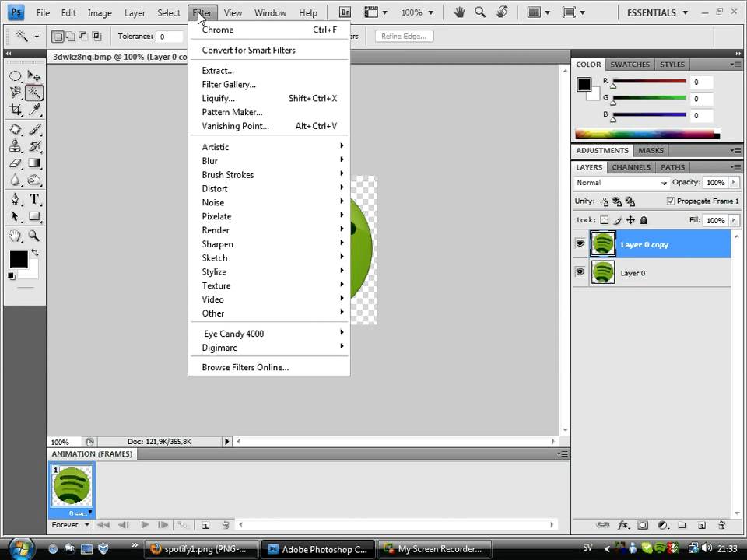Image resolution: width=747 pixels, height=560 pixels.
Task: Select the Dodge tool
Action: click(33, 180)
